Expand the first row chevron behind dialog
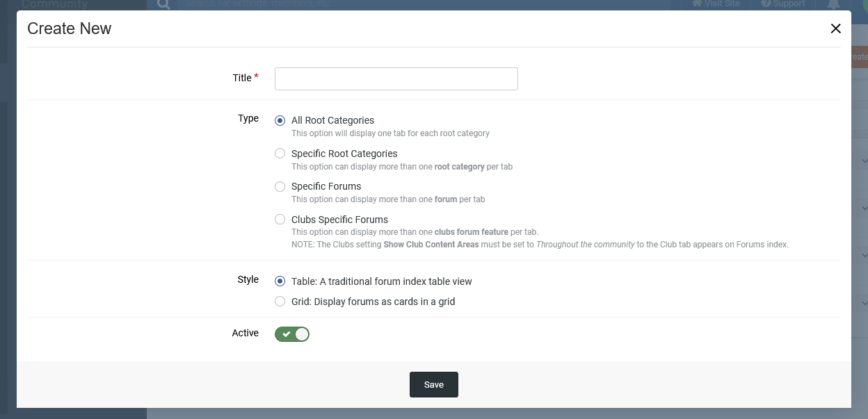Screen dimensions: 868x419 865,161
